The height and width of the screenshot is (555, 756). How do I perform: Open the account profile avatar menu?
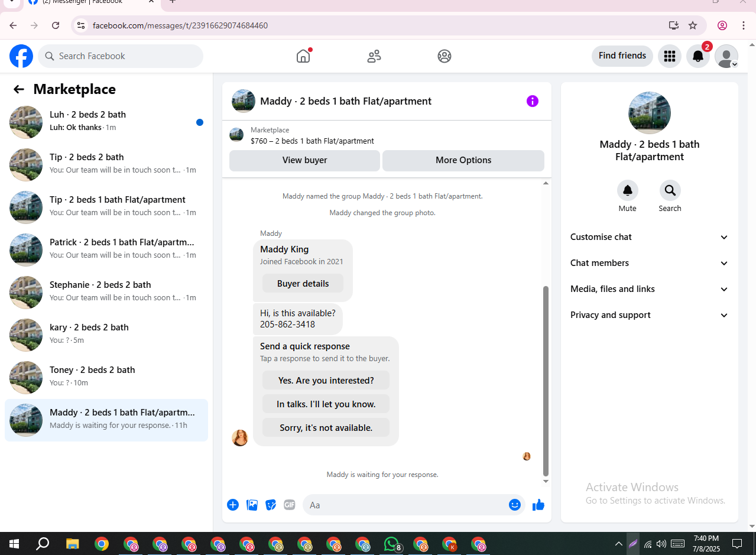(x=726, y=56)
